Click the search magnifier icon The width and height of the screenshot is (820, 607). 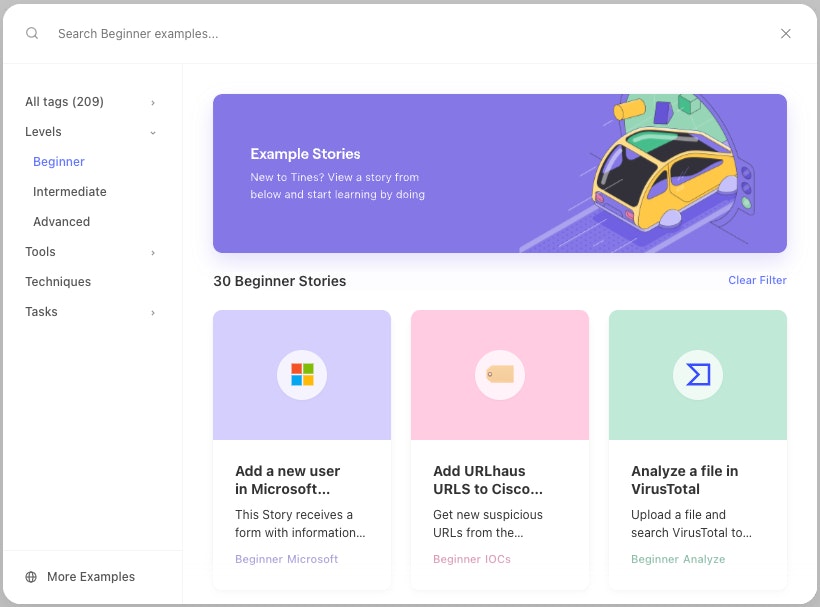[x=32, y=33]
